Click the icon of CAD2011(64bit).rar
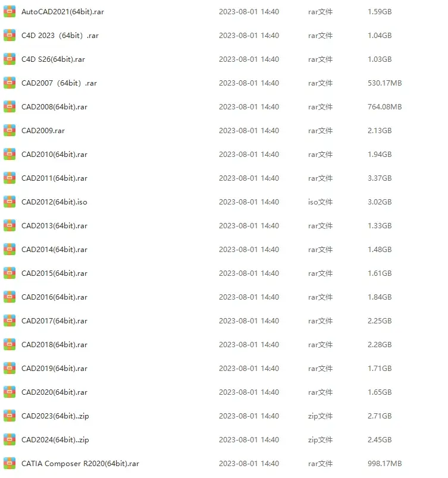Image resolution: width=448 pixels, height=478 pixels. 10,178
